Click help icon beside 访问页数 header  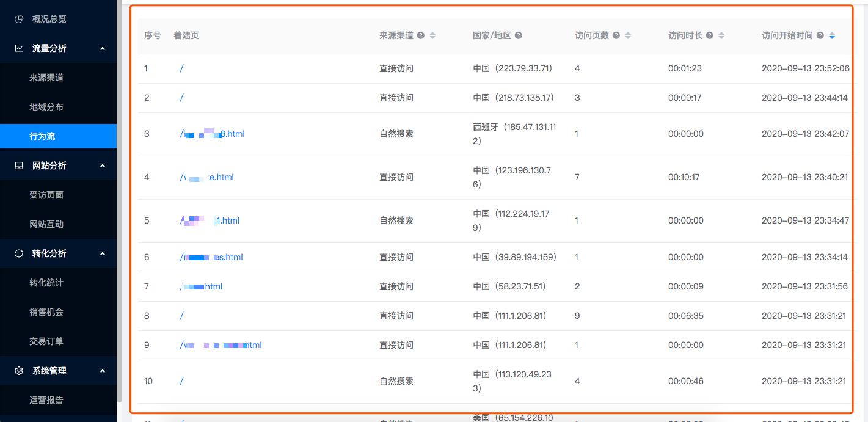616,35
